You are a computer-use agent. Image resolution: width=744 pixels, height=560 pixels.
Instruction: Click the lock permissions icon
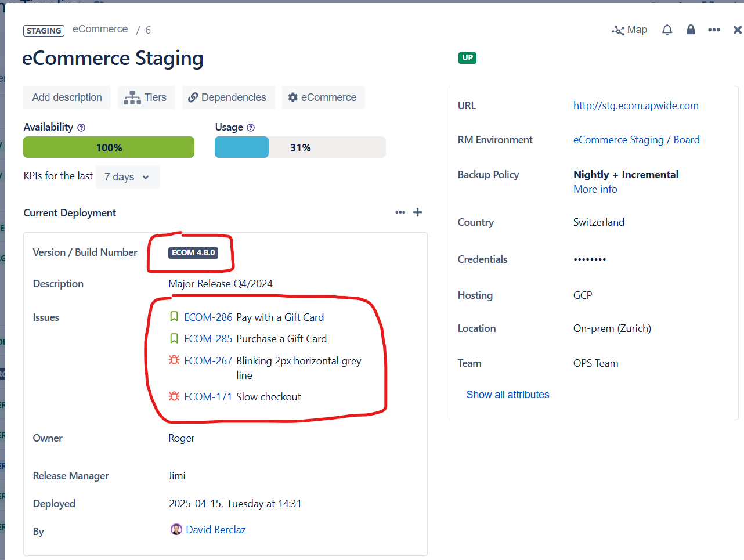pos(691,30)
